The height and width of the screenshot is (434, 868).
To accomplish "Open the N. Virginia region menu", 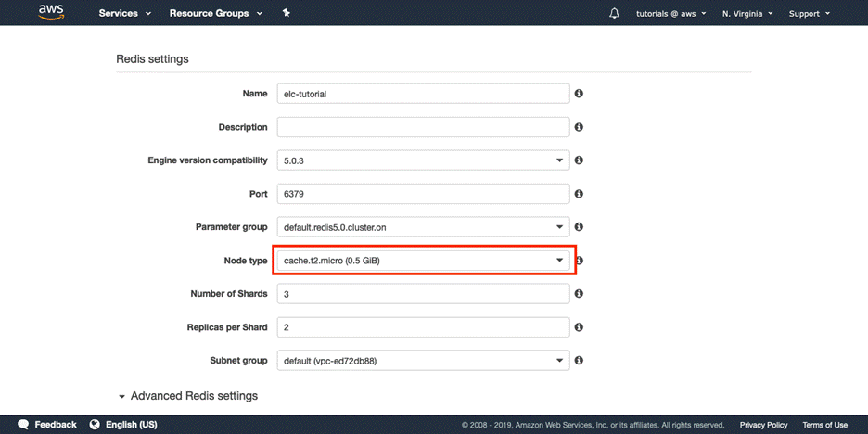I will click(x=747, y=13).
